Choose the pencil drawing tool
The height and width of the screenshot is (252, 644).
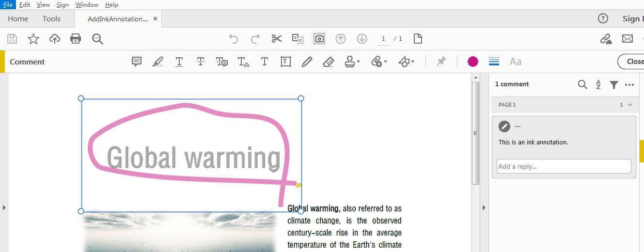(307, 62)
